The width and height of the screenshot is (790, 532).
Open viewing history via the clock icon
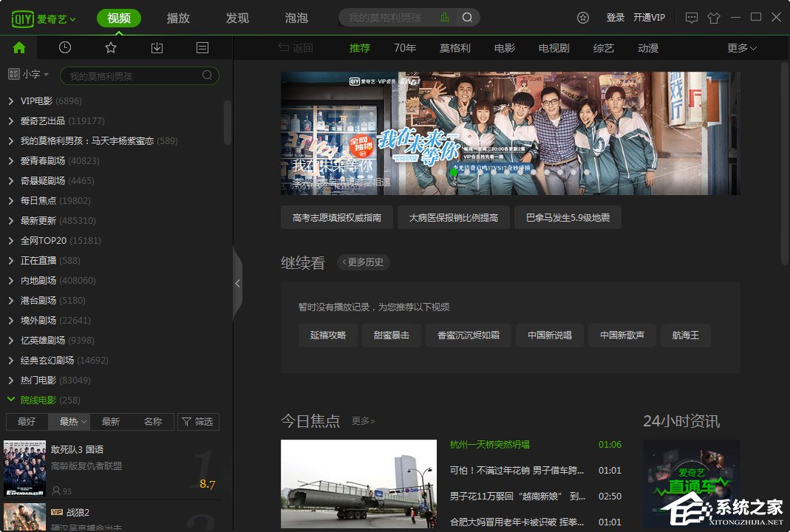tap(65, 47)
